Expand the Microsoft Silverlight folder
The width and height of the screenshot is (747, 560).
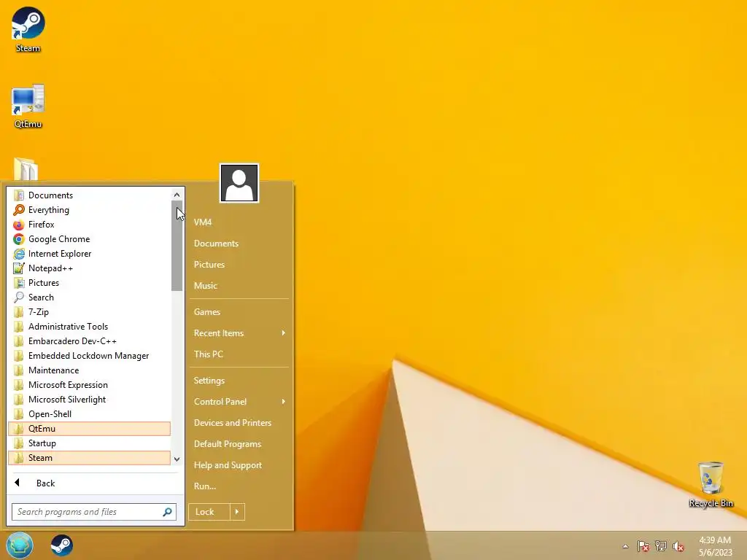coord(89,400)
